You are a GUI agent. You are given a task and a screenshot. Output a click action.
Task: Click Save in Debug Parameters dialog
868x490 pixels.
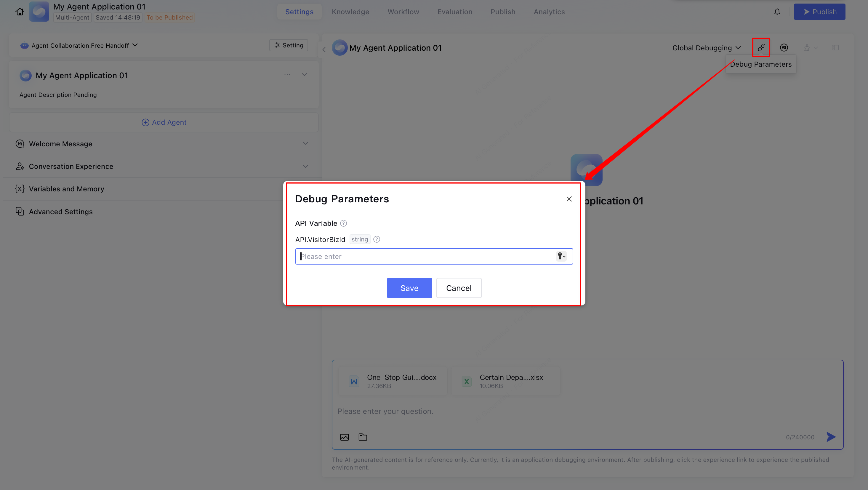(409, 288)
